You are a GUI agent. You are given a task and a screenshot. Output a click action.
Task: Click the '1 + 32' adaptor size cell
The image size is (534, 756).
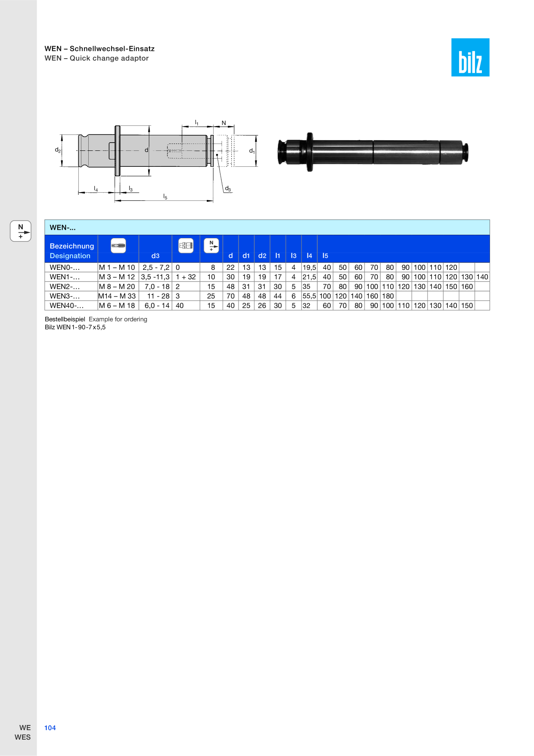[186, 277]
